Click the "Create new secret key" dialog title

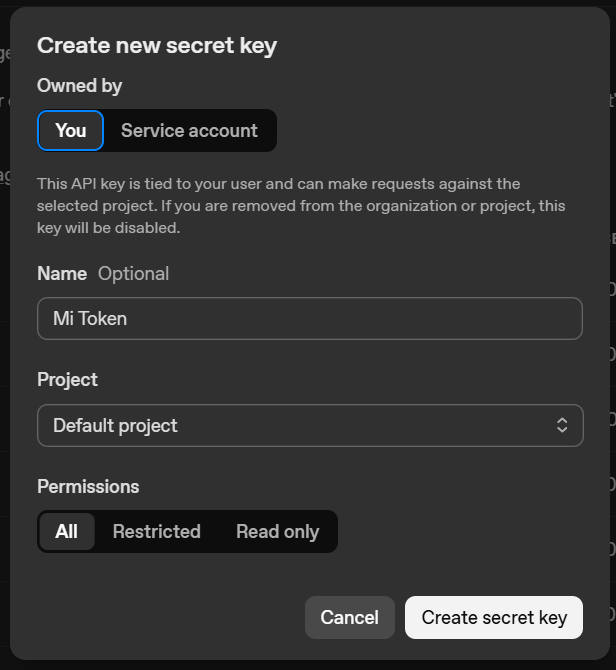coord(157,45)
